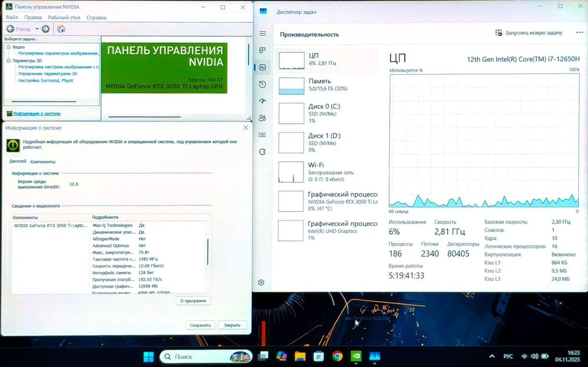Click the Сохранить button
Image resolution: width=588 pixels, height=367 pixels.
tap(201, 325)
